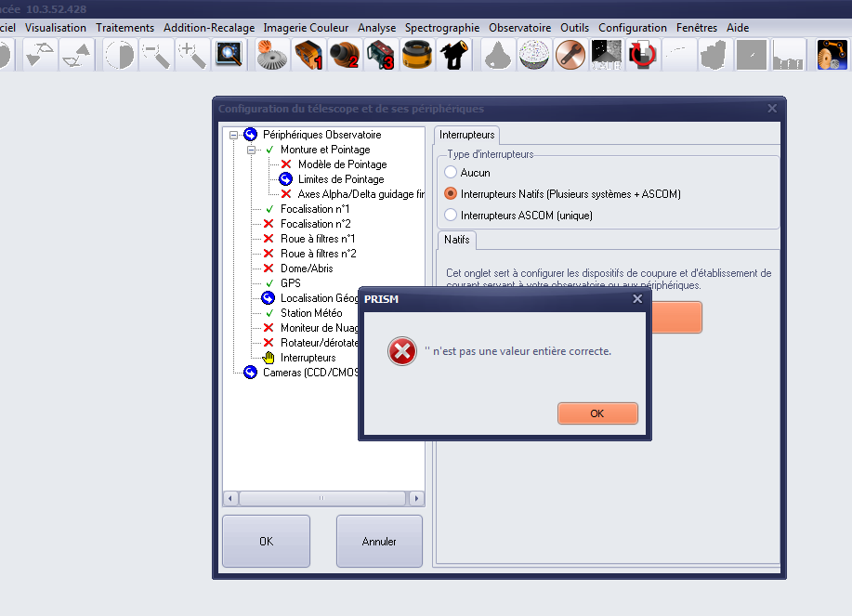852x616 pixels.
Task: Click the camera number 1 toolbar icon
Action: pyautogui.click(x=308, y=56)
